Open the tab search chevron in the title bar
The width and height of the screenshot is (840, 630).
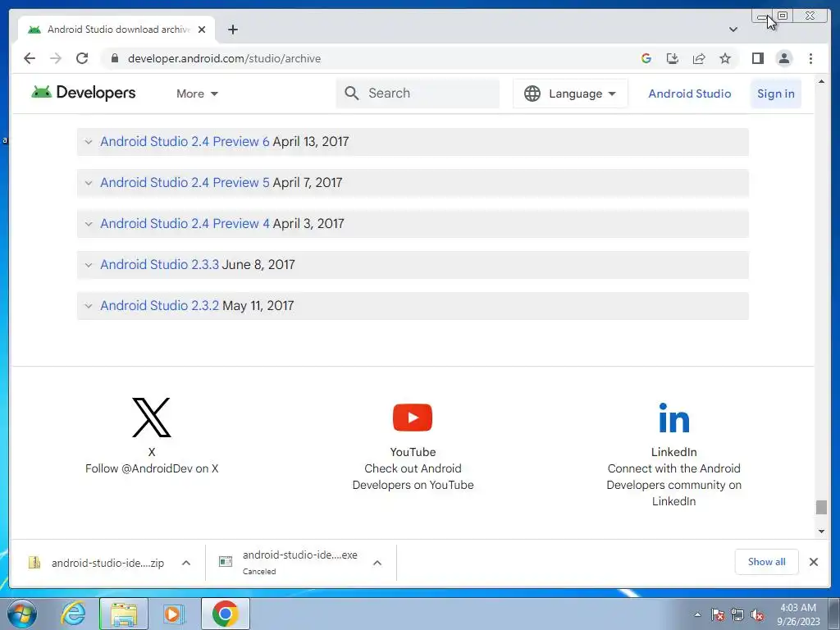coord(733,30)
